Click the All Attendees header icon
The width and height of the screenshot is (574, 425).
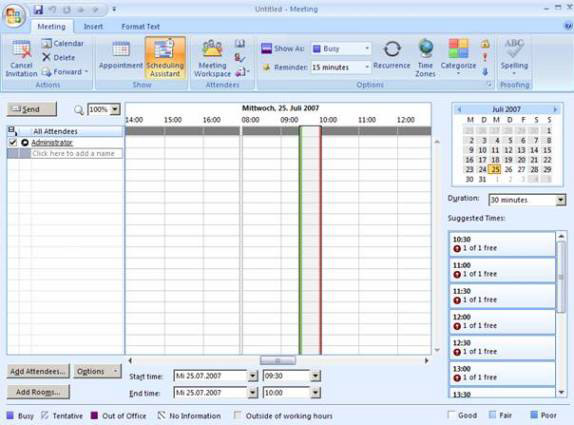(x=12, y=130)
